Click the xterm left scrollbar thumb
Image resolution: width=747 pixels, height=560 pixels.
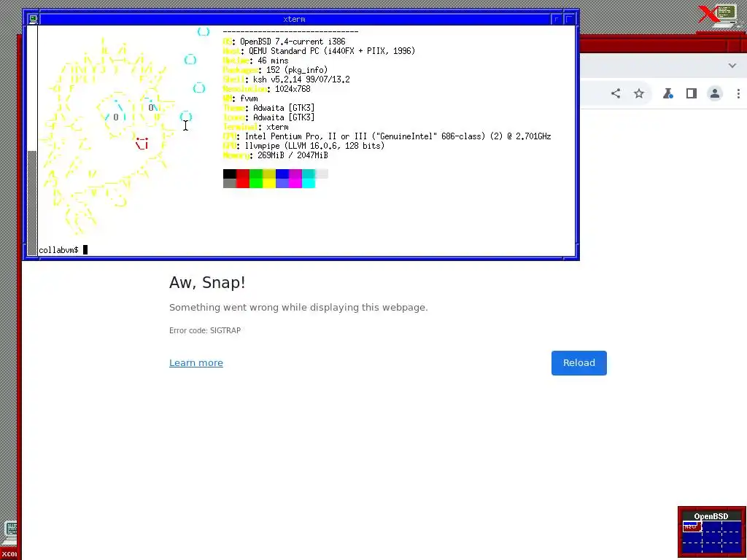(x=32, y=203)
